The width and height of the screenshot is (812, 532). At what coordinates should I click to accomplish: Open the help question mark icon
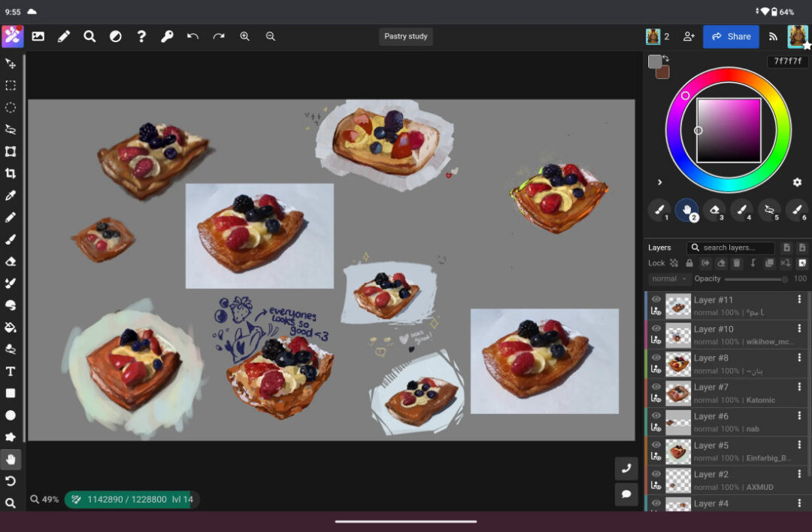[141, 36]
